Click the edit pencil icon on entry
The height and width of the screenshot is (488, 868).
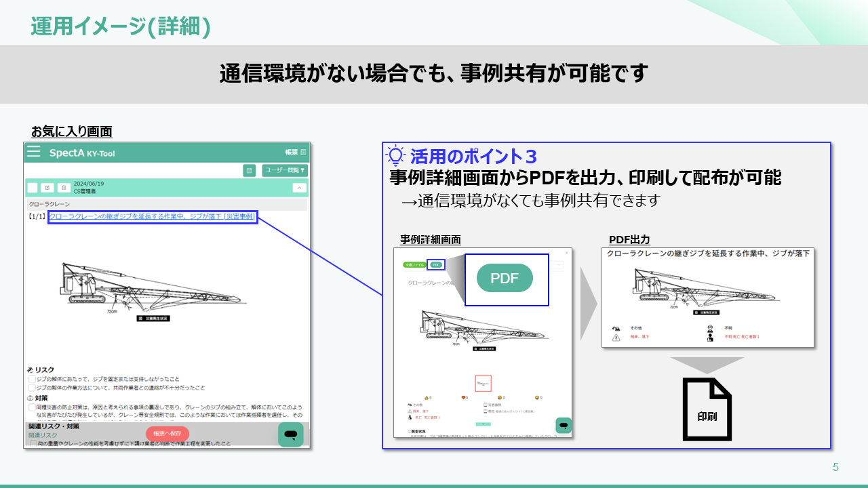[x=47, y=188]
